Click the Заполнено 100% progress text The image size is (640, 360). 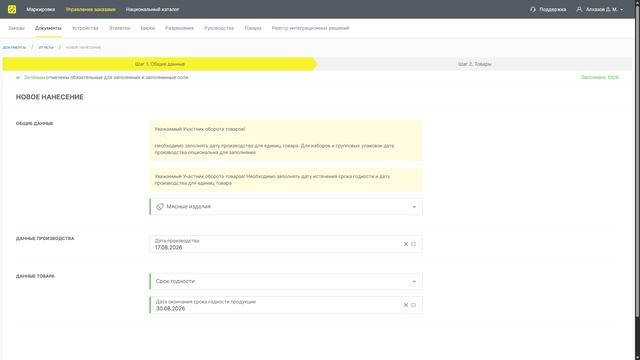click(x=600, y=77)
